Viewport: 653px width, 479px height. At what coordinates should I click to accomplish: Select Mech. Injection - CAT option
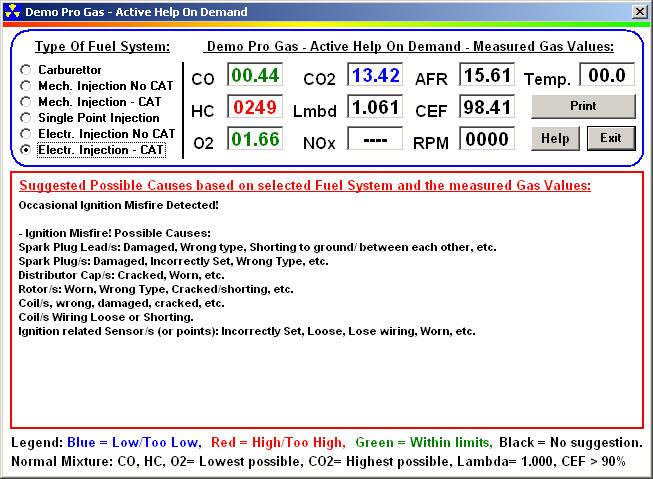point(26,102)
